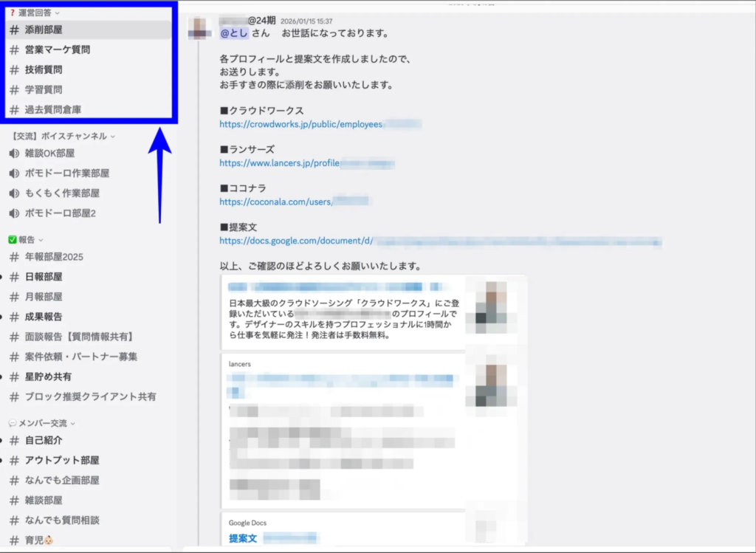Click the green checkmark icon on 報告
This screenshot has width=756, height=553.
click(13, 238)
